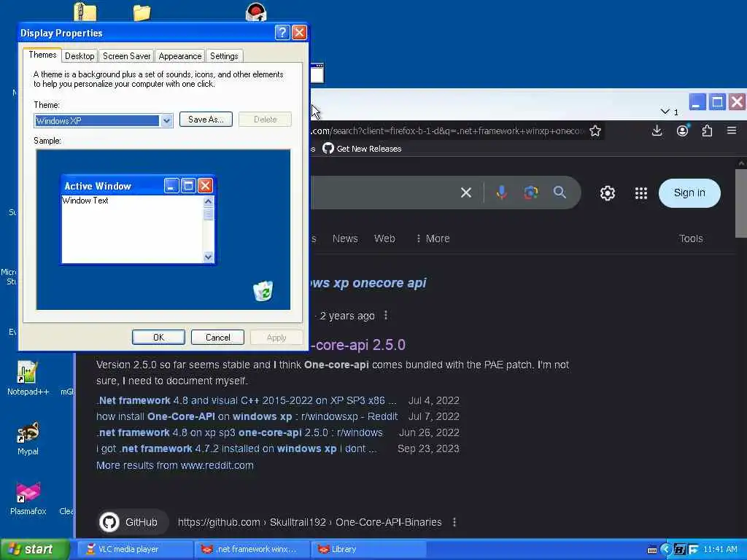The image size is (747, 560).
Task: Launch the Plasmafox desktop shortcut
Action: tap(28, 498)
